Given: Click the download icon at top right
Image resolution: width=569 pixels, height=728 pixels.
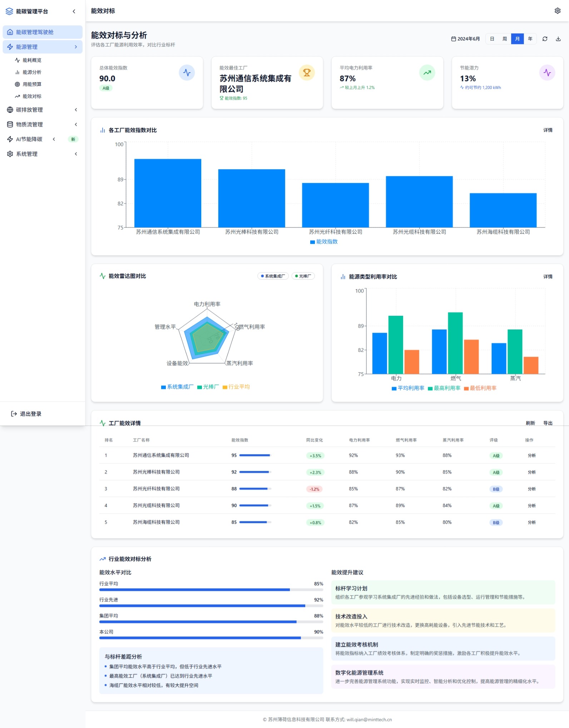Looking at the screenshot, I should click(x=558, y=39).
